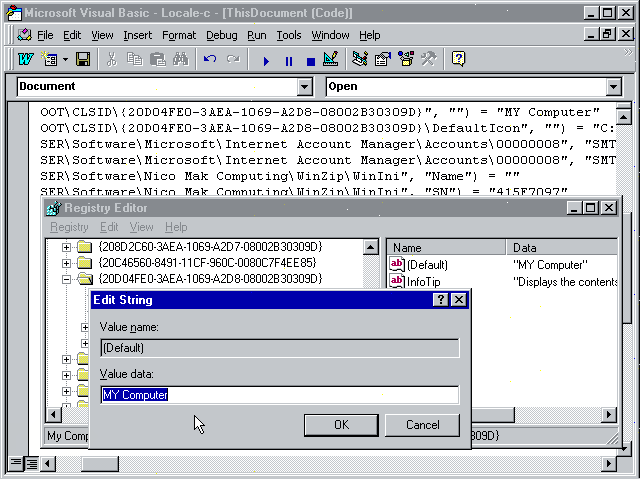This screenshot has width=640, height=480.
Task: Click the Visual Basic Help question icon
Action: [458, 60]
